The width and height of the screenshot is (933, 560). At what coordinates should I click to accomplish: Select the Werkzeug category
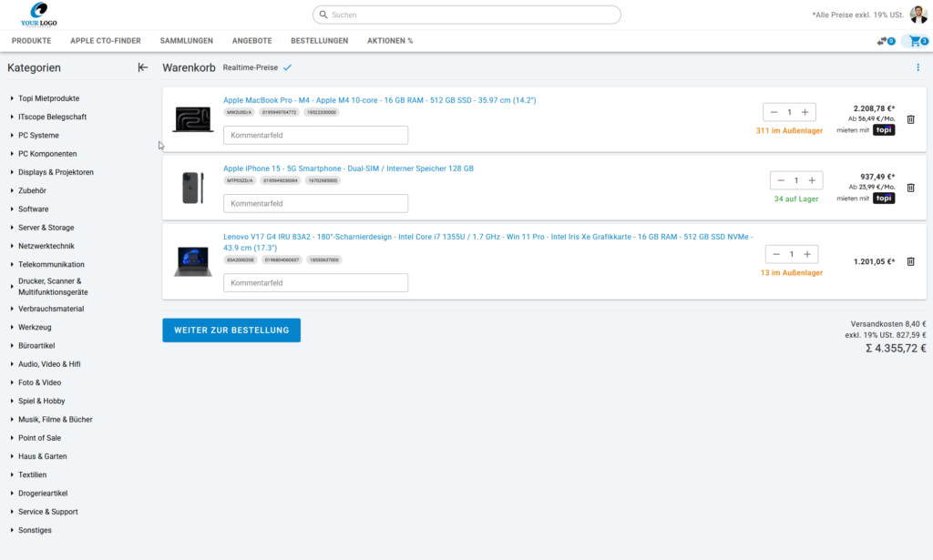pyautogui.click(x=35, y=328)
